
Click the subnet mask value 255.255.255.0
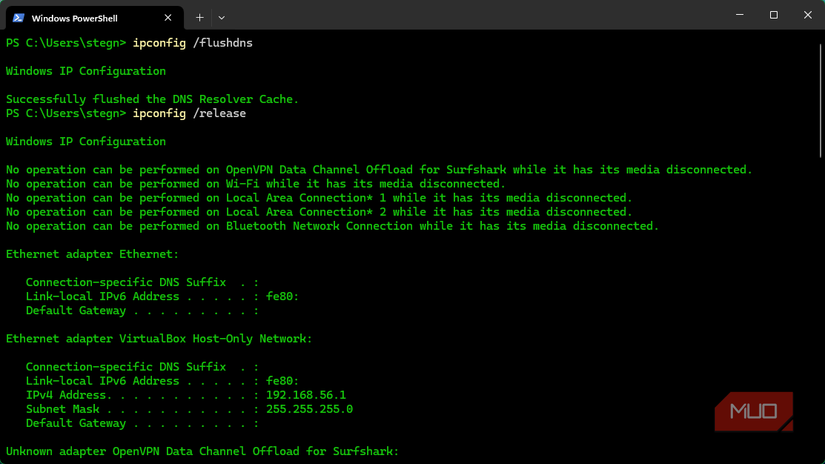(x=309, y=409)
